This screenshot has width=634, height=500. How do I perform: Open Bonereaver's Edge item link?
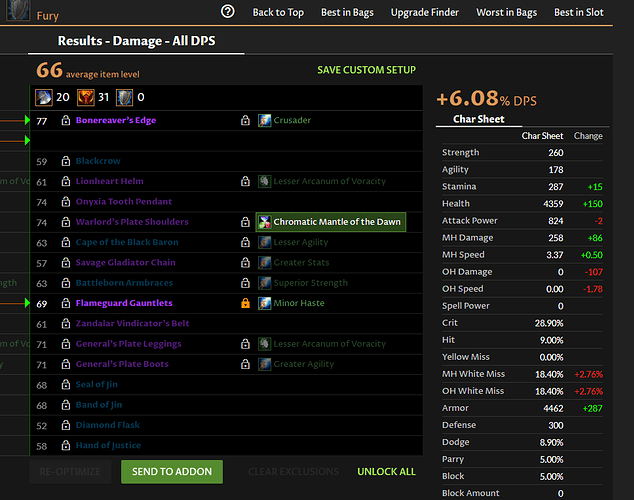[116, 120]
